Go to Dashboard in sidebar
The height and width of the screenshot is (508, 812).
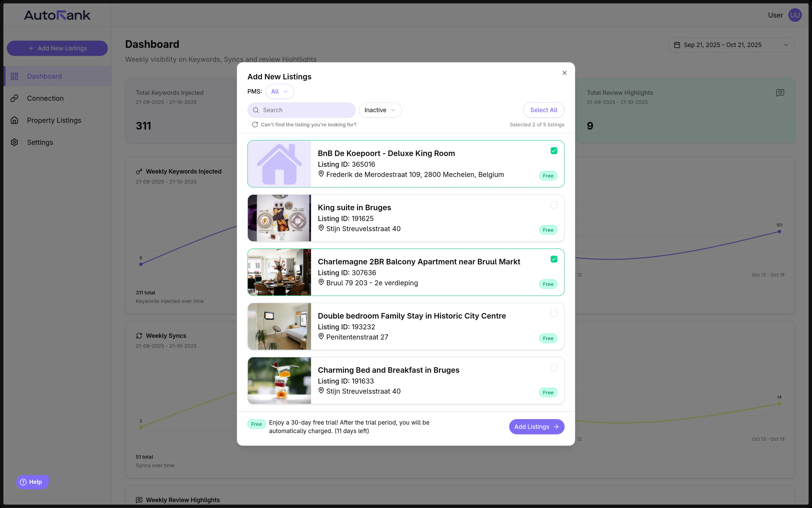coord(58,76)
